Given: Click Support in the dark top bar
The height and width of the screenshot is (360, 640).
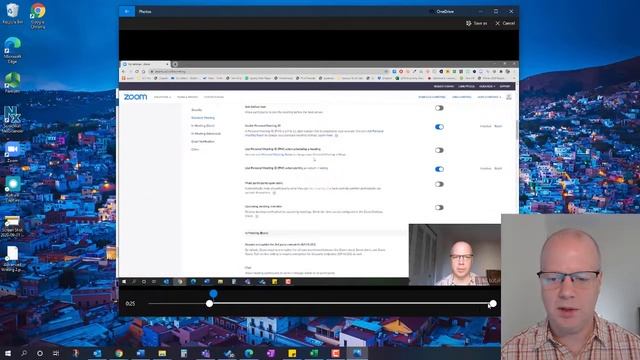Looking at the screenshot, I should [505, 87].
